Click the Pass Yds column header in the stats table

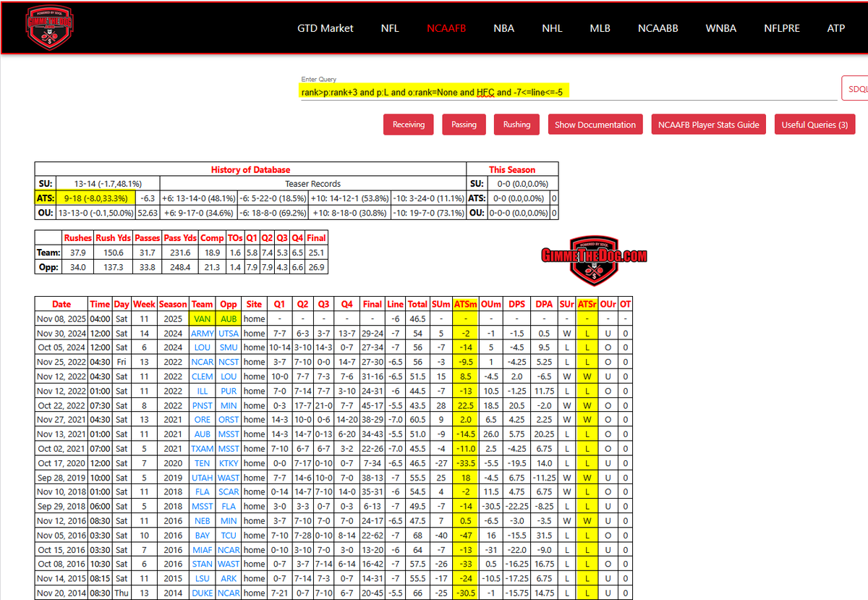(x=182, y=237)
